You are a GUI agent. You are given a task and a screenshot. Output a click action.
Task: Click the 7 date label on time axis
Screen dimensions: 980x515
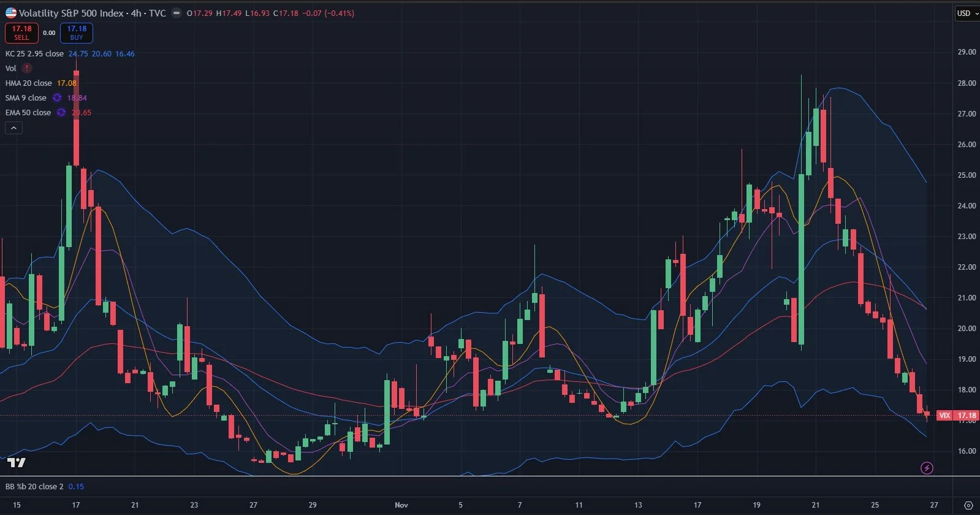[520, 505]
